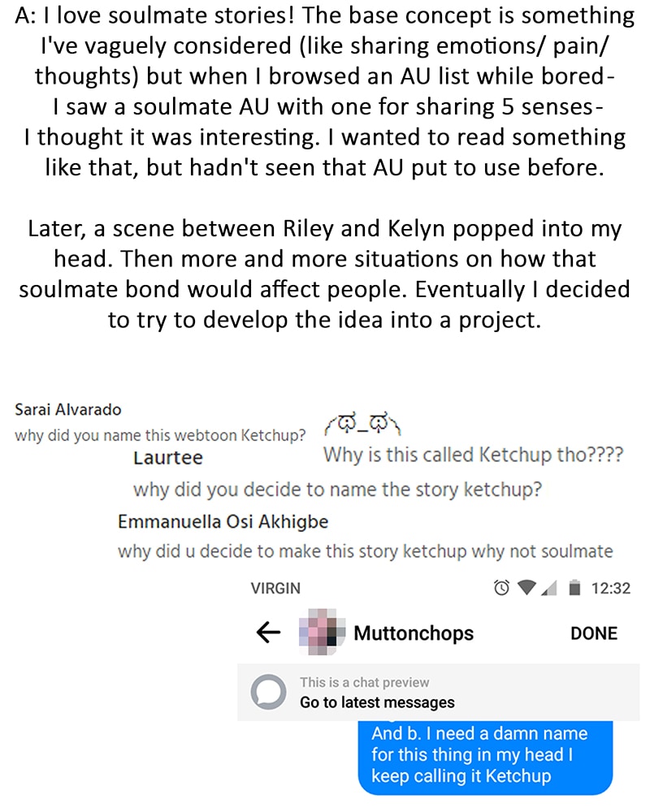Click the Muttonchops contact name

[414, 633]
